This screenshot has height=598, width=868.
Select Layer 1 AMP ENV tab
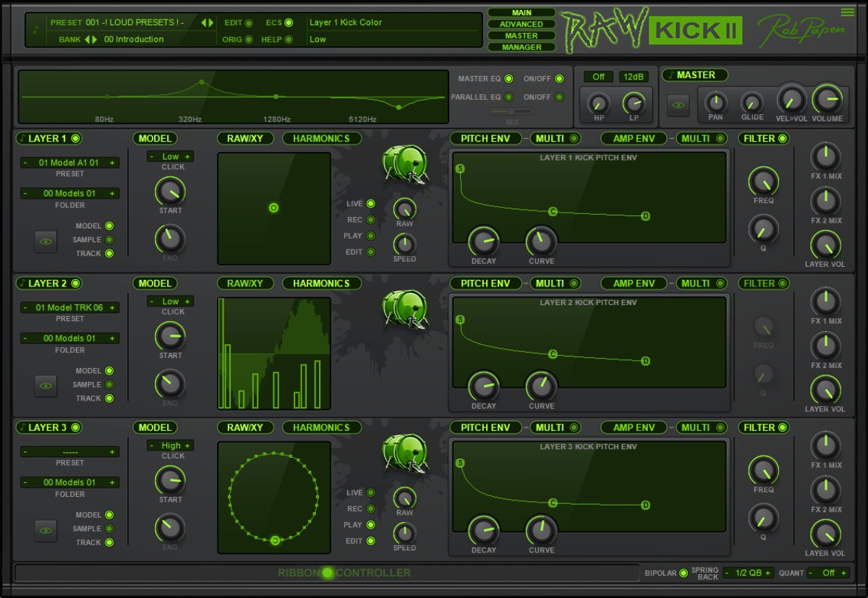pos(634,138)
